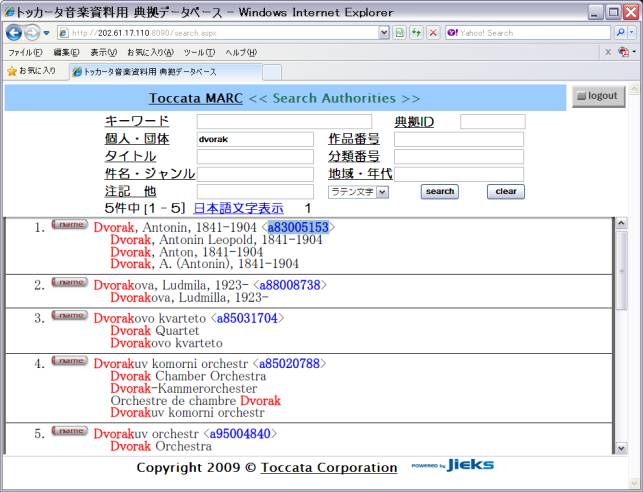
Task: Click the clear button
Action: (x=506, y=191)
